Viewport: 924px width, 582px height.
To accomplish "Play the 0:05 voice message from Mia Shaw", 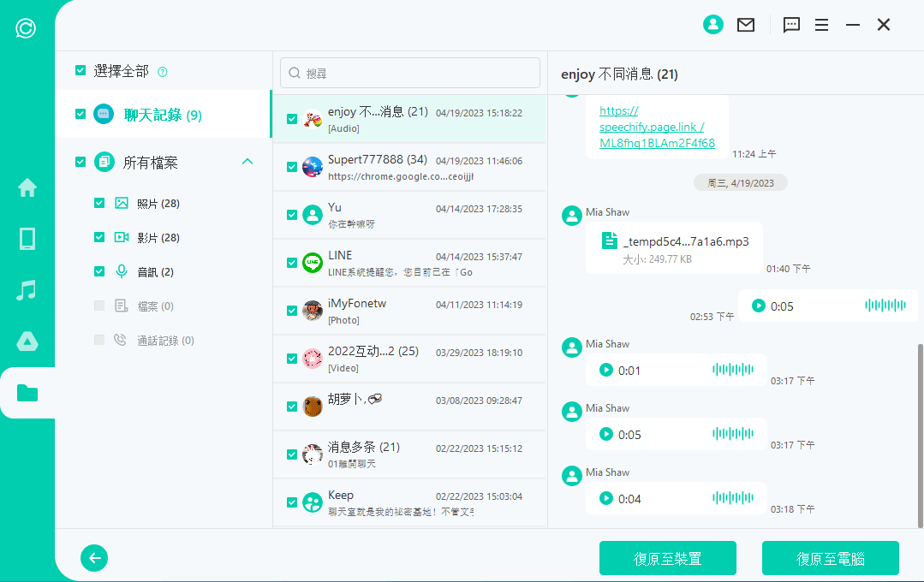I will tap(606, 434).
